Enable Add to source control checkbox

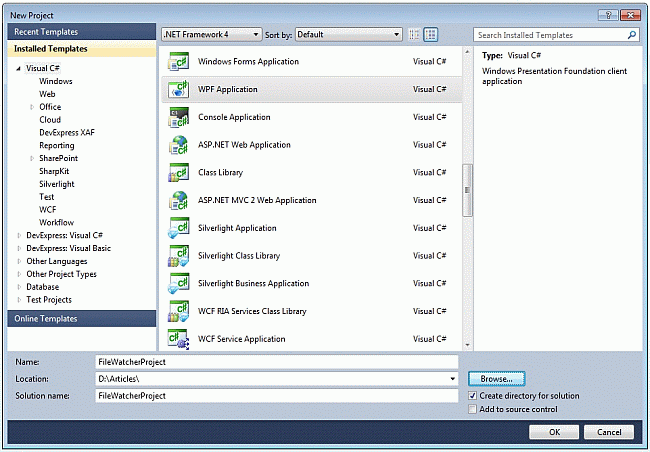472,409
